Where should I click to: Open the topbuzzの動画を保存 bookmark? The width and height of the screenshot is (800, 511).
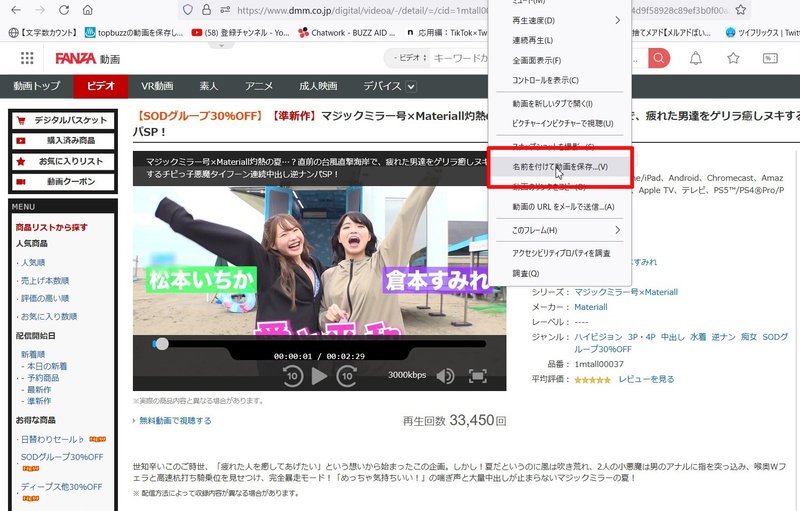pyautogui.click(x=134, y=33)
